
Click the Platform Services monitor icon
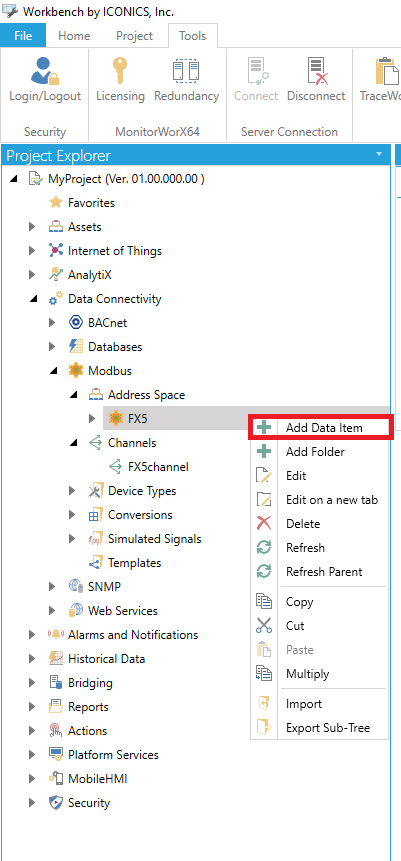tap(55, 754)
